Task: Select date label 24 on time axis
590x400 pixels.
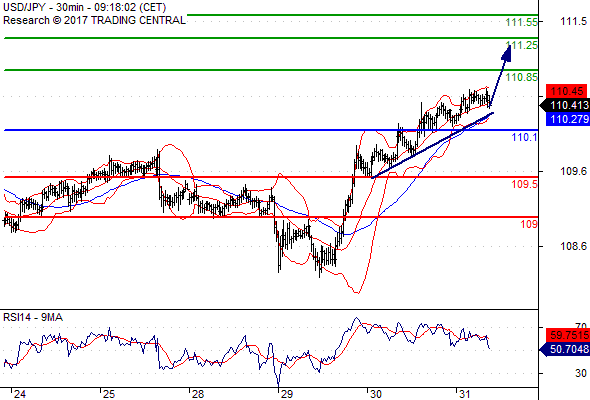Action: pyautogui.click(x=20, y=394)
